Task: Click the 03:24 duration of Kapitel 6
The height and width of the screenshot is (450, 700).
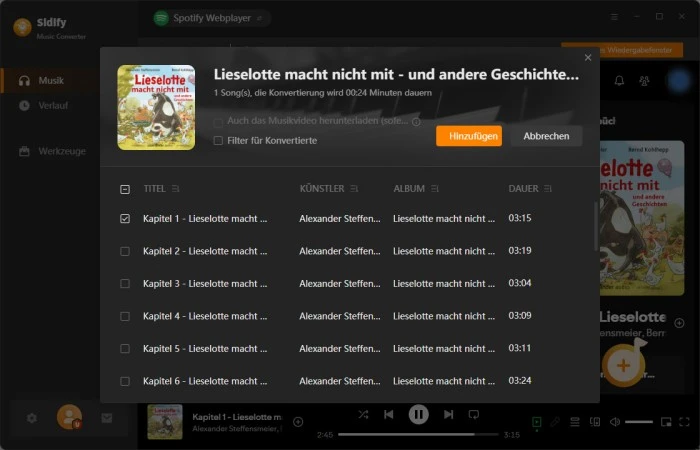Action: [x=520, y=381]
